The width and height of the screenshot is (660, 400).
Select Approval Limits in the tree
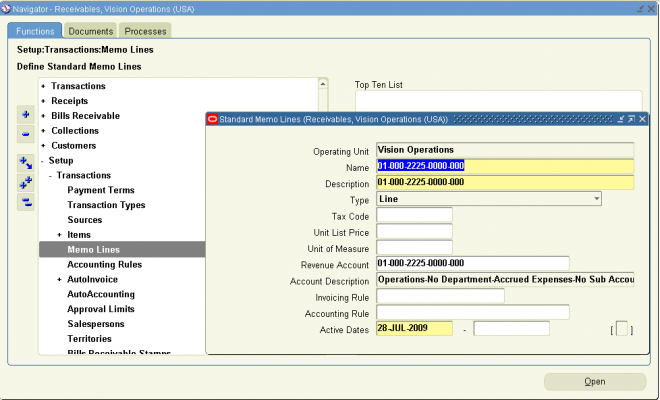[x=101, y=309]
